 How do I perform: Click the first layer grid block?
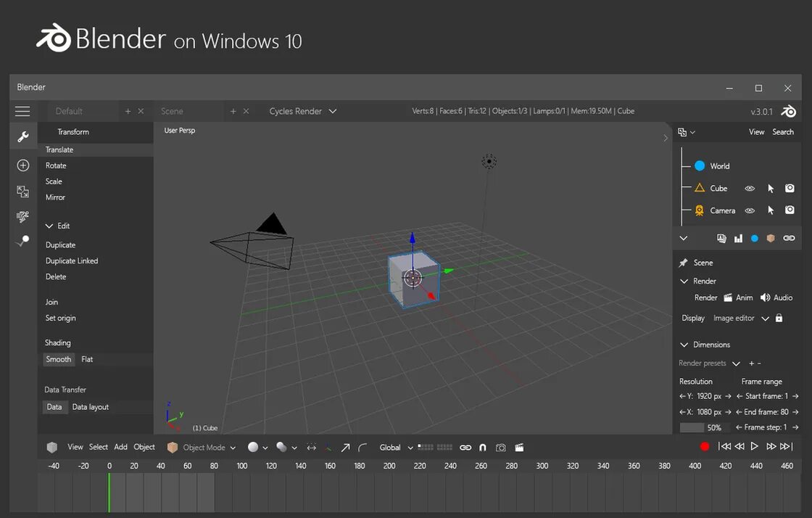coord(426,447)
